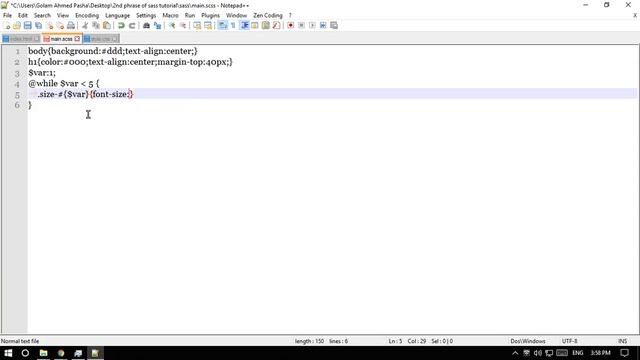Toggle INS insert mode in status bar
The width and height of the screenshot is (640, 360).
tap(623, 341)
